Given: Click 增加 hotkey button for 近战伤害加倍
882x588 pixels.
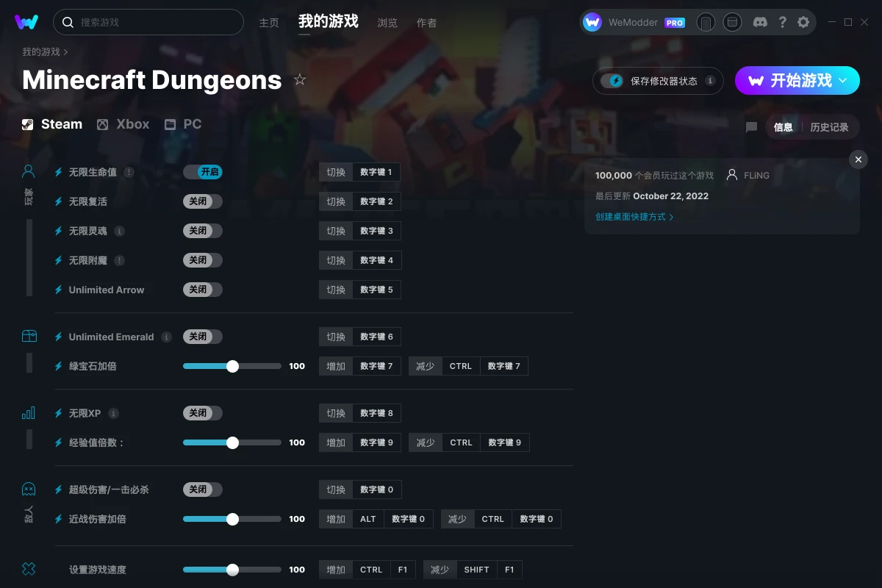Looking at the screenshot, I should (x=336, y=519).
